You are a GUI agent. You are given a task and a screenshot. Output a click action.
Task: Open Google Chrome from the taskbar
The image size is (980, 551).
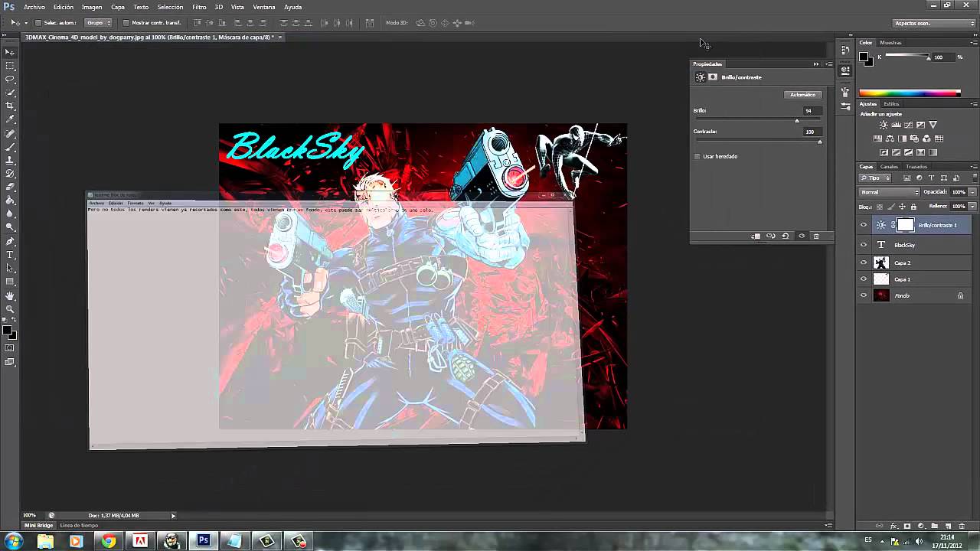coord(109,541)
